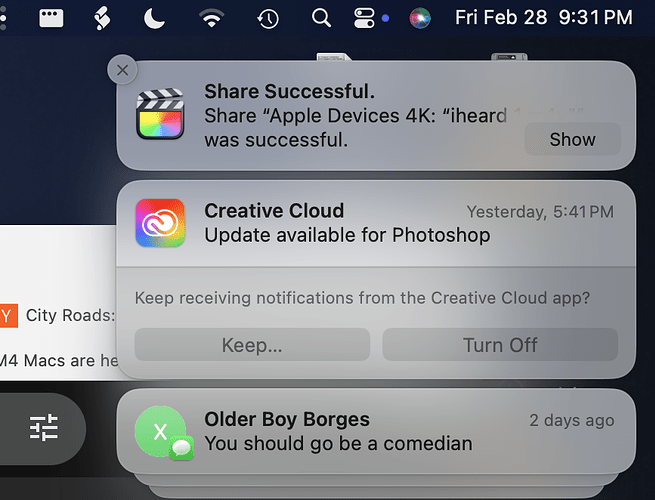Image resolution: width=655 pixels, height=500 pixels.
Task: Click the M4 Macs headline text
Action: pos(59,360)
